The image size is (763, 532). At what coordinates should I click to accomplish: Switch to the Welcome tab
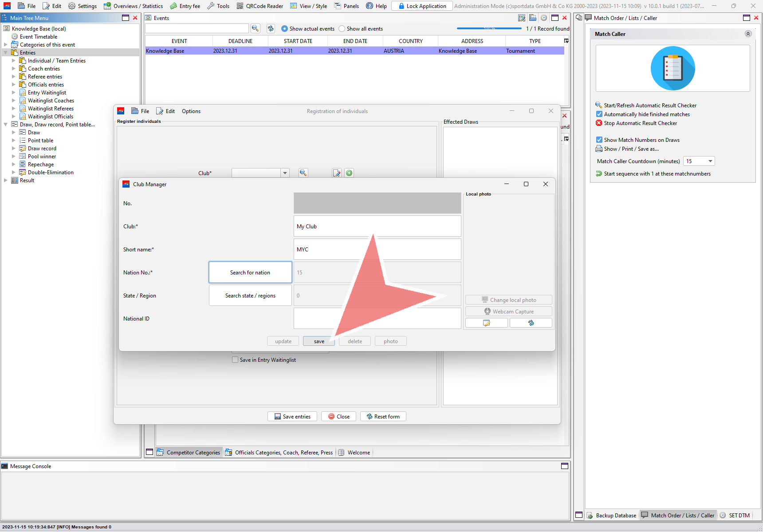click(354, 452)
